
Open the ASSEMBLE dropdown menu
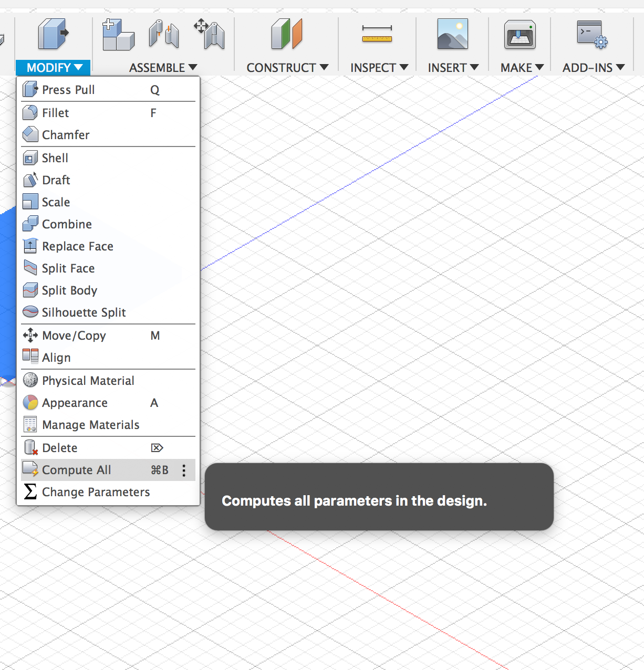(163, 68)
